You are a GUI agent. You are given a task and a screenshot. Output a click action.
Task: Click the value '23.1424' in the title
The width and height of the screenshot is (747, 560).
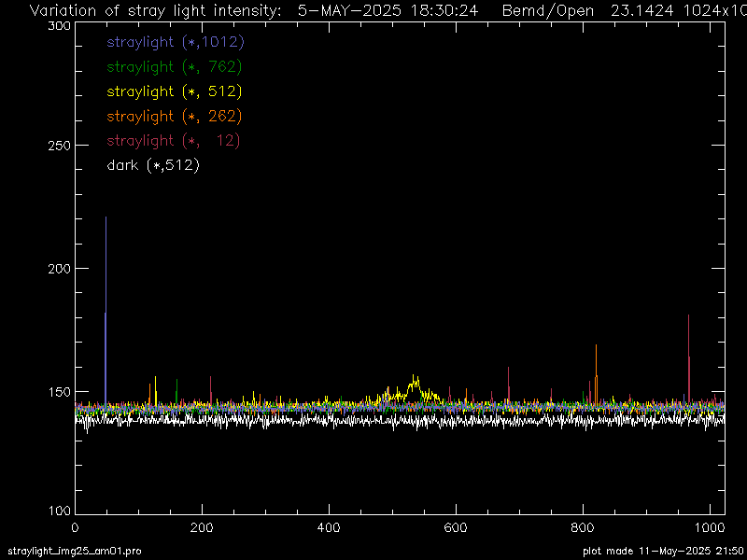pyautogui.click(x=642, y=10)
